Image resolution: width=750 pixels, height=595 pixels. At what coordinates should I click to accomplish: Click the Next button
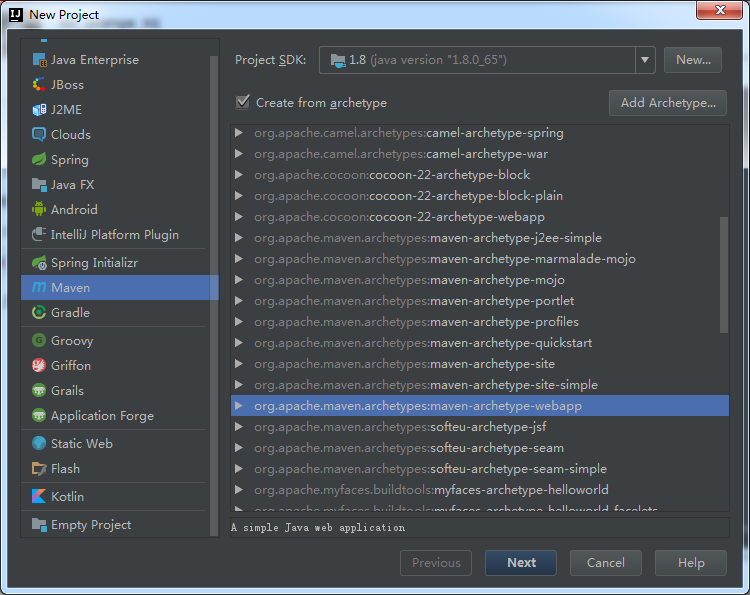click(521, 562)
